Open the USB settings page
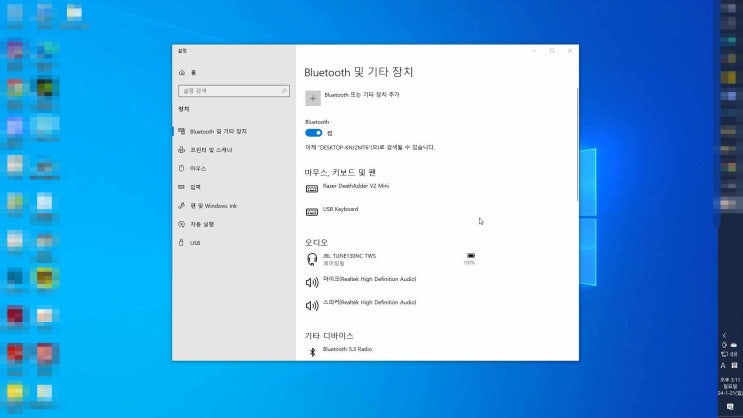Screen dimensions: 743x418 [x=195, y=243]
